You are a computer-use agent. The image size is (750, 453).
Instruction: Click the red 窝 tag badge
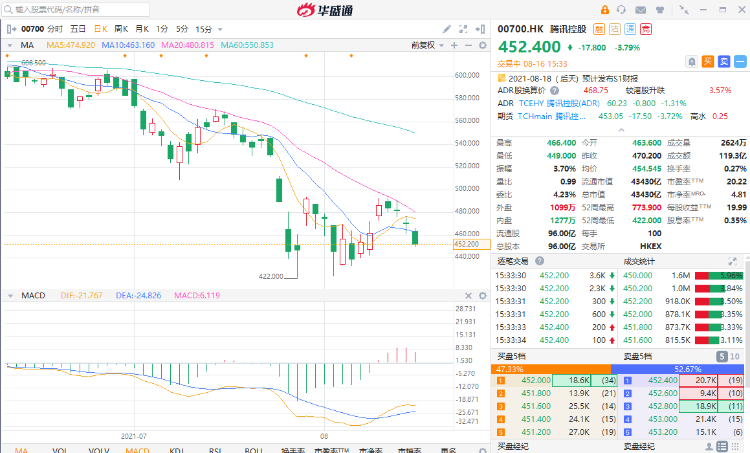(x=646, y=29)
